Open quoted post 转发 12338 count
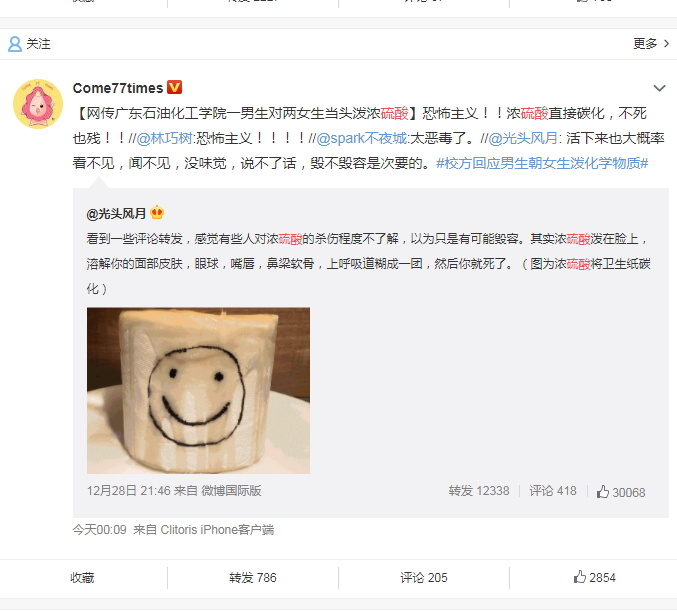Viewport: 677px width, 612px height. coord(479,491)
